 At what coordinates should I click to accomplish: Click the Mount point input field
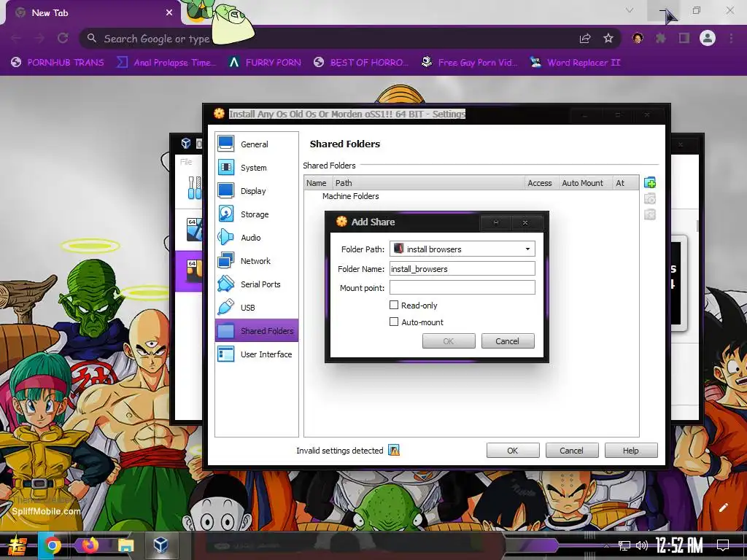coord(462,287)
